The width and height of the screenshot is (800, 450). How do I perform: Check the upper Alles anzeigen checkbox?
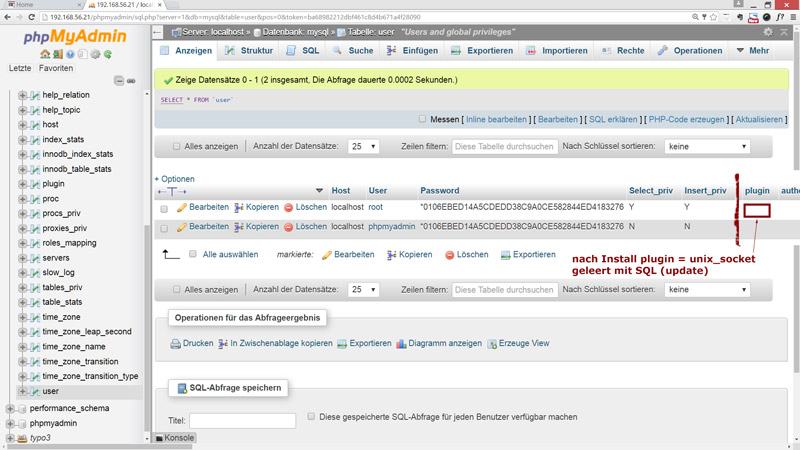(176, 146)
